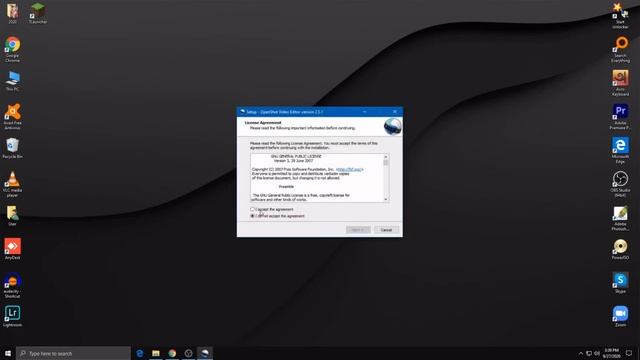Click the OpenShot setup icon in the title bar
Viewport: 640px width, 360px height.
tap(242, 112)
